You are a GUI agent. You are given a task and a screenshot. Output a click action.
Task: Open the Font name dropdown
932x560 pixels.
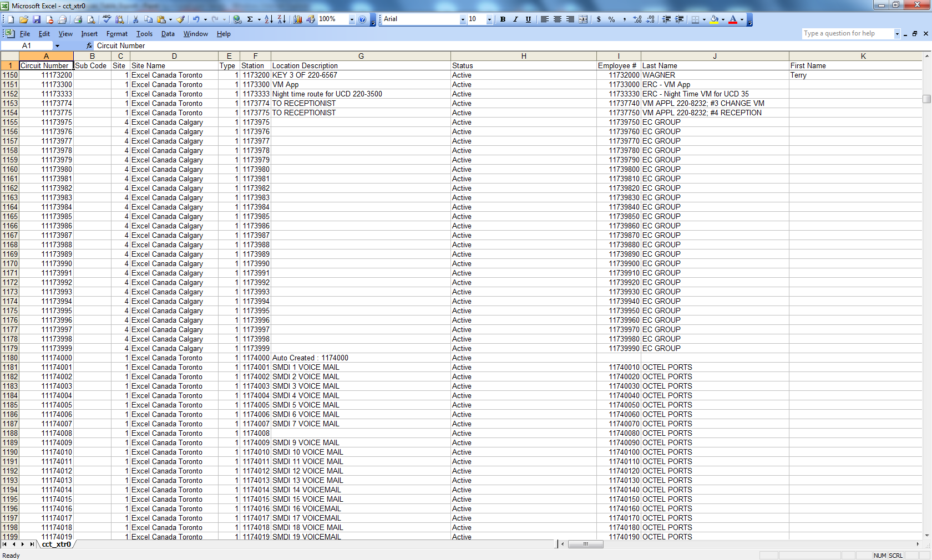coord(463,19)
